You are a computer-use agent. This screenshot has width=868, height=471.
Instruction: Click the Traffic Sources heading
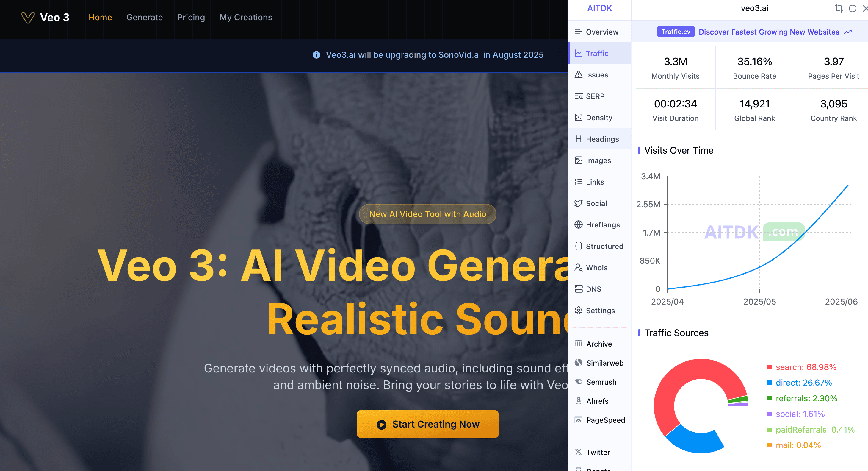676,333
